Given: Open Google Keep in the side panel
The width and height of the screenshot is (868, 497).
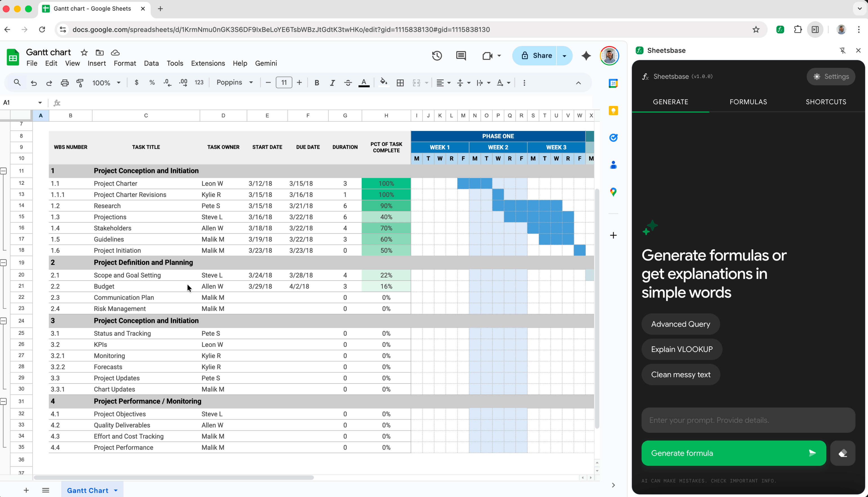Looking at the screenshot, I should coord(613,110).
